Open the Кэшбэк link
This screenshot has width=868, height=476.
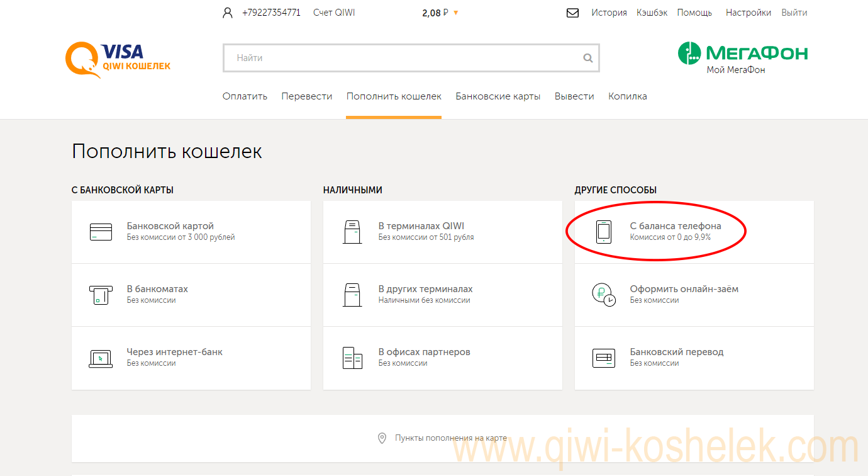(x=652, y=13)
